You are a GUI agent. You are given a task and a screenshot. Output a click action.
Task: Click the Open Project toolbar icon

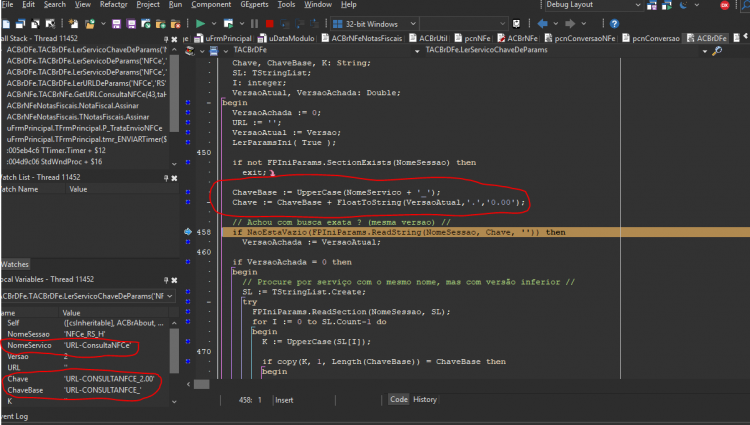click(x=146, y=24)
